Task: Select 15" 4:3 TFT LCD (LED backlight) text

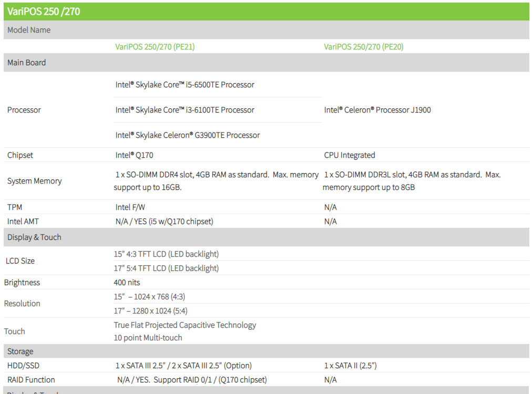Action: tap(166, 254)
